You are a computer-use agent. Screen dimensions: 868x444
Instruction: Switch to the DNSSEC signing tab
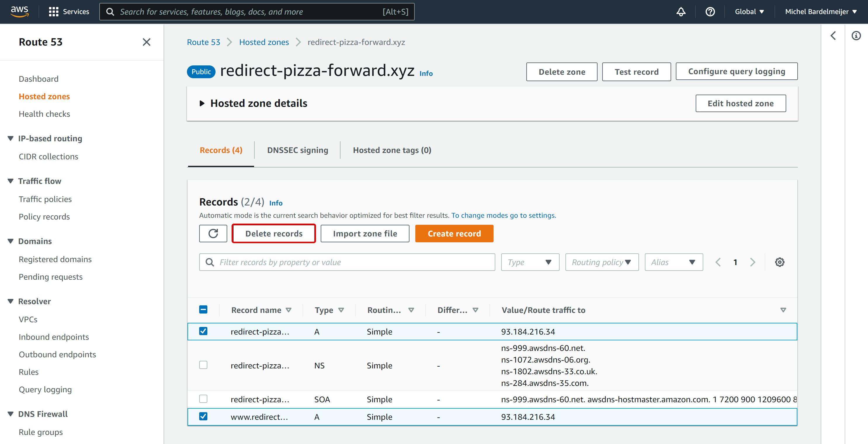click(297, 150)
